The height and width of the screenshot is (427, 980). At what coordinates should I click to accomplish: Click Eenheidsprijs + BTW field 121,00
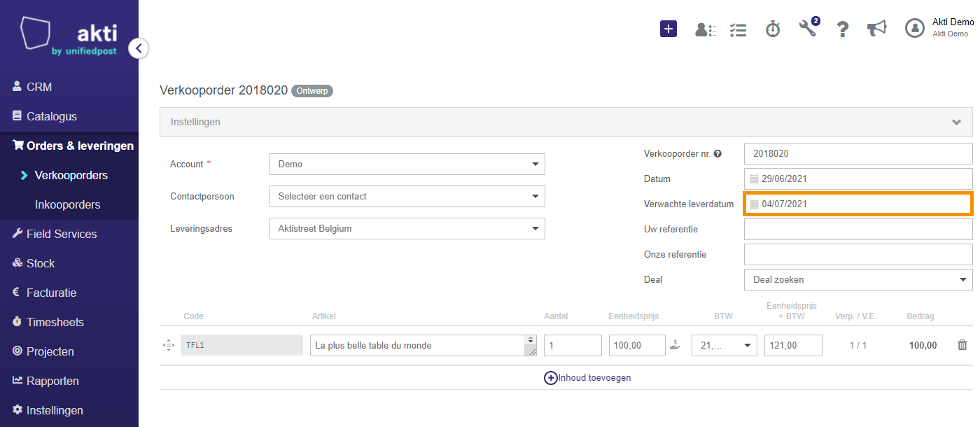pos(793,345)
